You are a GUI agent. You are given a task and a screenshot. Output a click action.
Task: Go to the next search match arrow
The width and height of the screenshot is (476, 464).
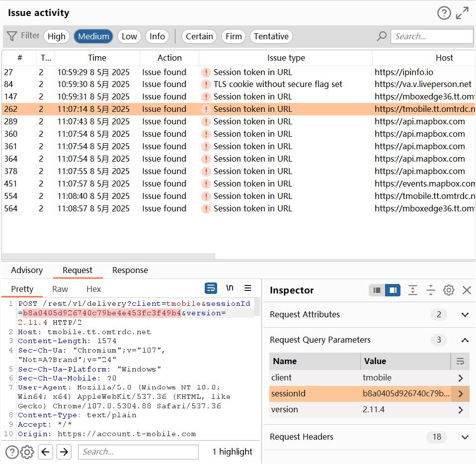64,452
